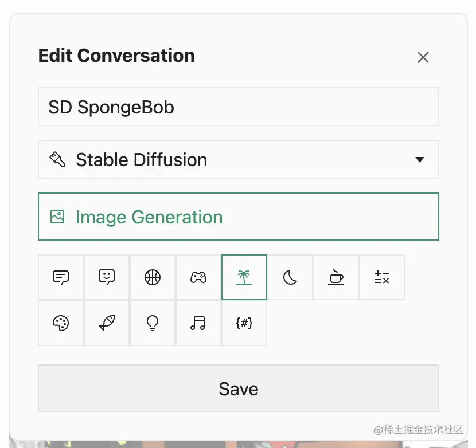Choose the {#} template icon

point(244,323)
